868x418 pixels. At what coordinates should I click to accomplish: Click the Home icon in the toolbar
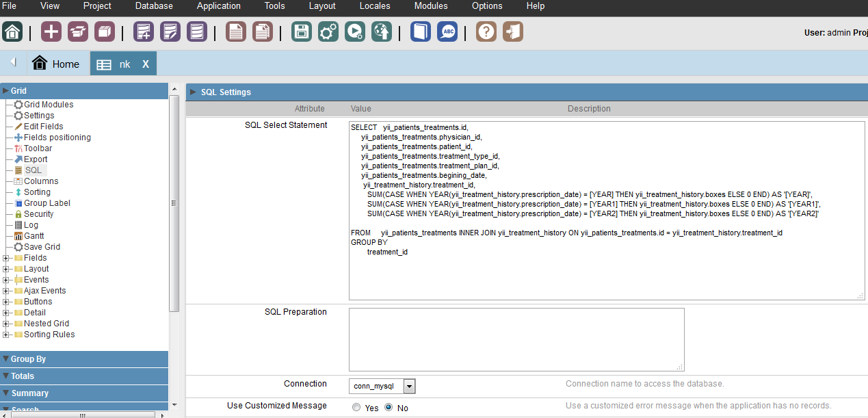tap(12, 31)
